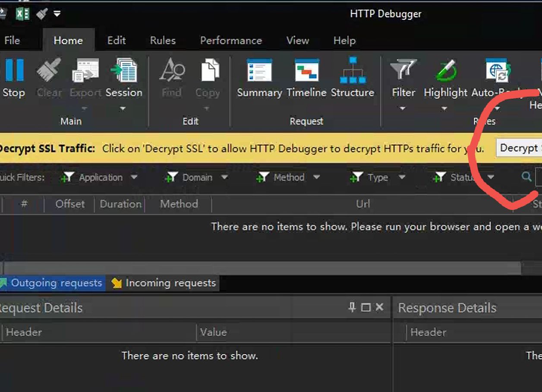Click the Header column in Request Details
542x392 pixels.
pyautogui.click(x=99, y=332)
